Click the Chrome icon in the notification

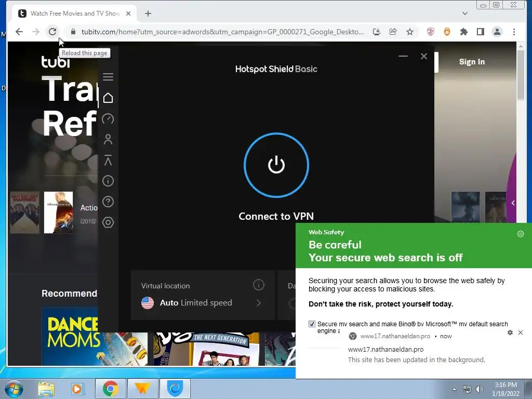pyautogui.click(x=353, y=336)
